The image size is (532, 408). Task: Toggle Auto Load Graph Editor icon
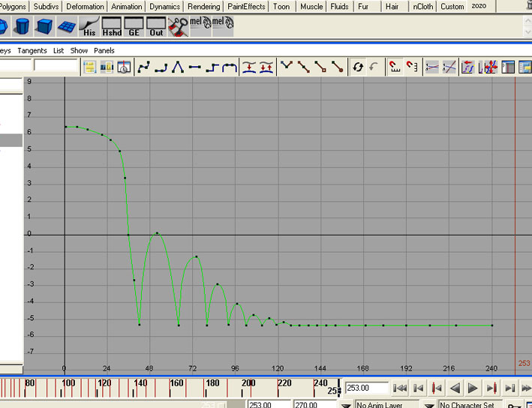358,67
